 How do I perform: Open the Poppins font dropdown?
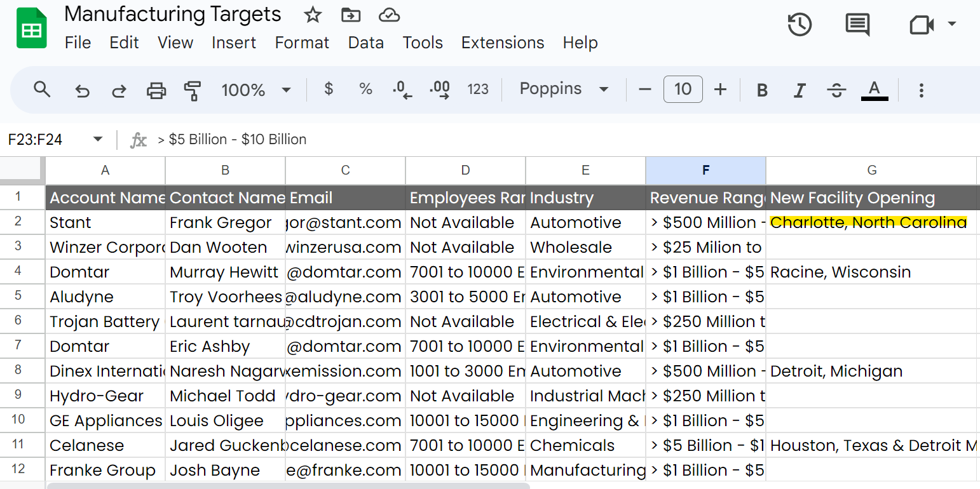coord(564,89)
